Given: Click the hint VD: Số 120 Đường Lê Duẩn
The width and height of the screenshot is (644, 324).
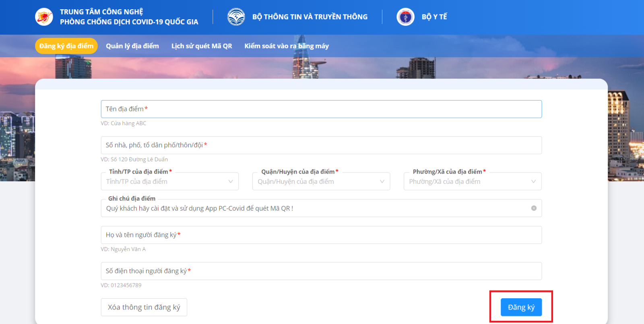Looking at the screenshot, I should pyautogui.click(x=134, y=160).
